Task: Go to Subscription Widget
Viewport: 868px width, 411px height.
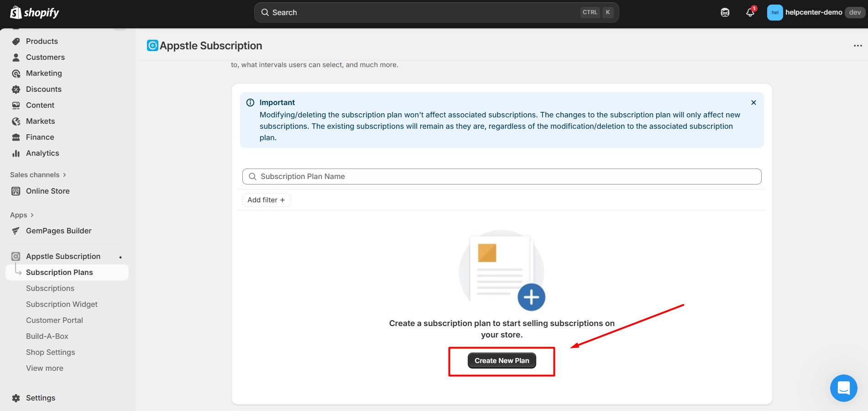Action: coord(62,304)
